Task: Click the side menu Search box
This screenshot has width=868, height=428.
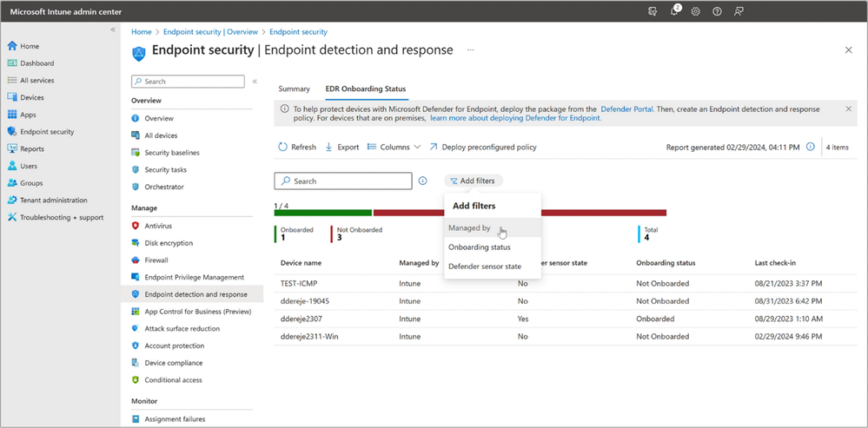Action: click(x=188, y=82)
